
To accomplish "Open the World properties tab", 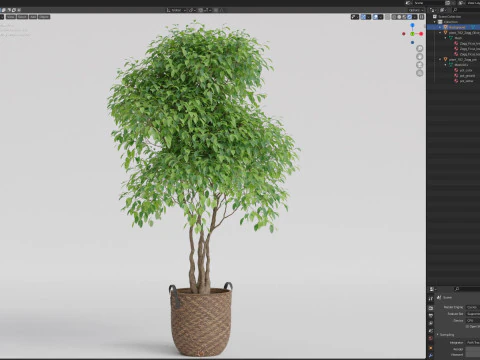I will [x=431, y=338].
